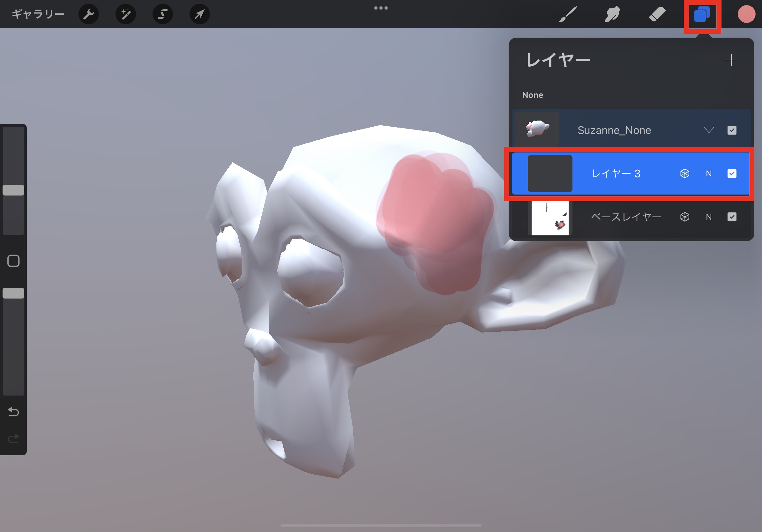Select the レイヤー 3 layer name
The height and width of the screenshot is (532, 762).
point(616,174)
